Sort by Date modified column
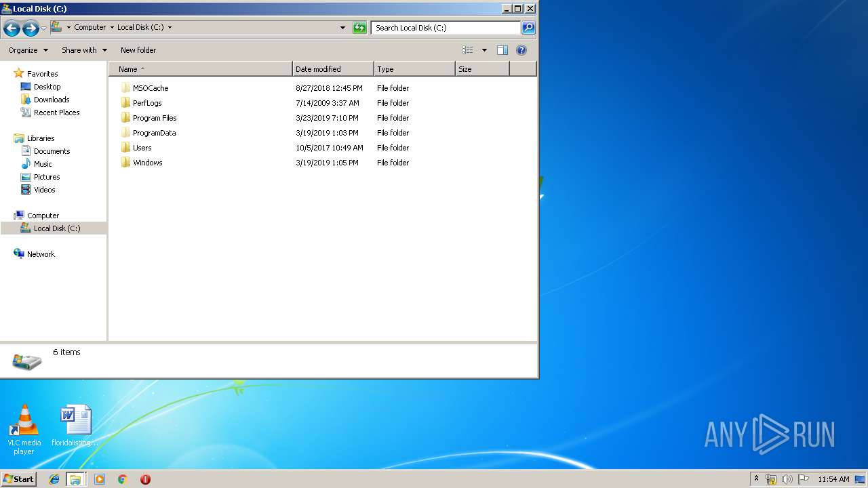The image size is (868, 488). (333, 69)
